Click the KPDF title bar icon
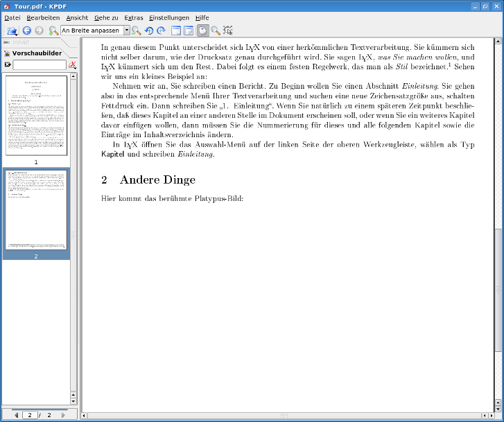The width and height of the screenshot is (504, 422). pyautogui.click(x=6, y=6)
